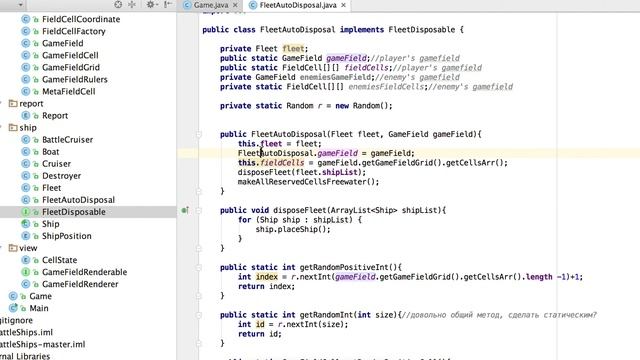Click the hide project panel icon
This screenshot has height=360, width=640.
pos(167,4)
